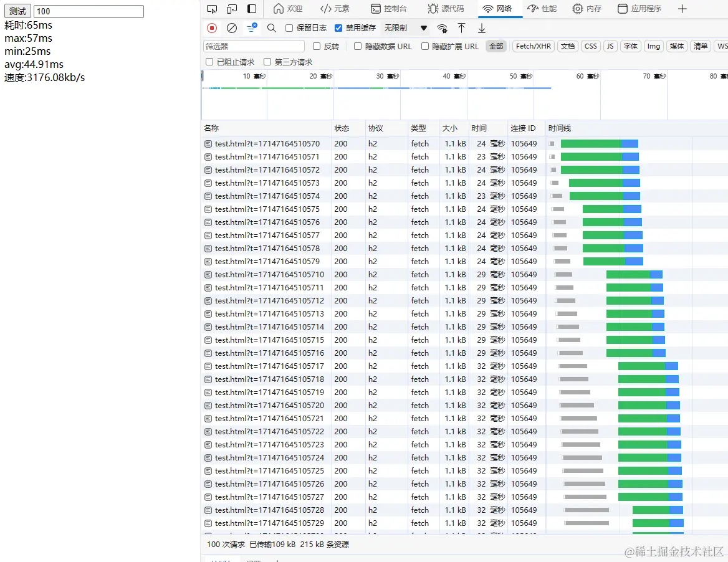
Task: Sort by the 大小 column header
Action: (454, 128)
